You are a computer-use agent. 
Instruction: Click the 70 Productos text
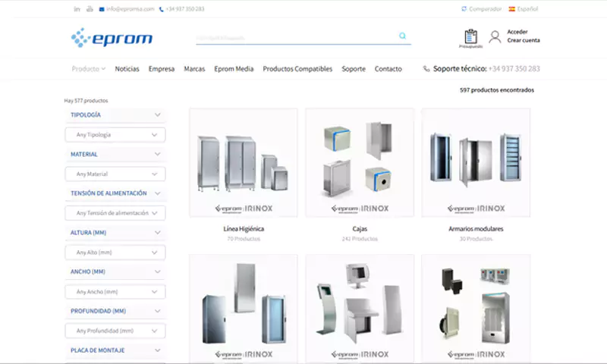tap(244, 239)
